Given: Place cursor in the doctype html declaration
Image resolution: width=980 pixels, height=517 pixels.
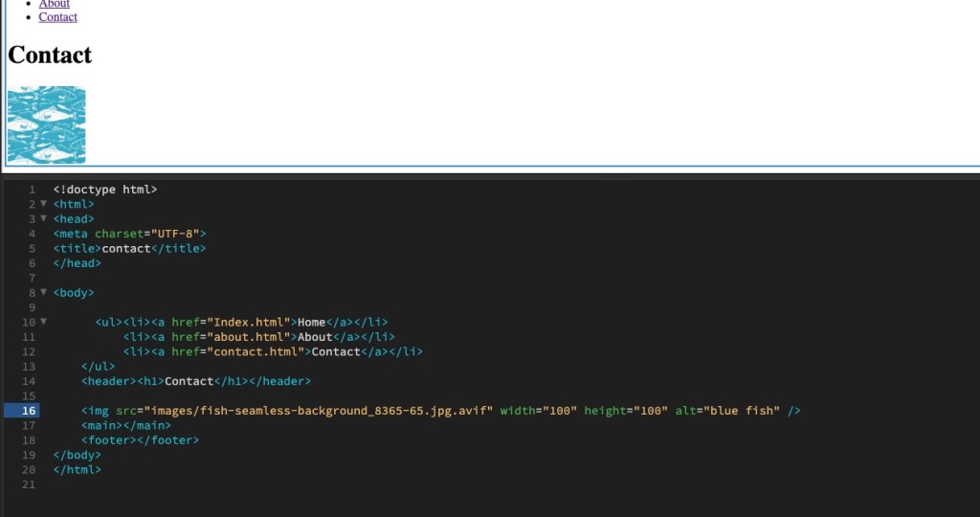Looking at the screenshot, I should tap(105, 190).
